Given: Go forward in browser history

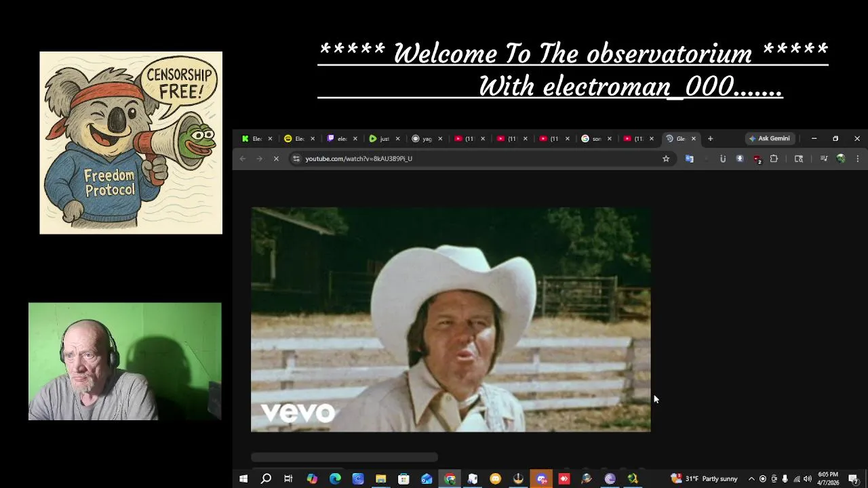Looking at the screenshot, I should pyautogui.click(x=259, y=159).
